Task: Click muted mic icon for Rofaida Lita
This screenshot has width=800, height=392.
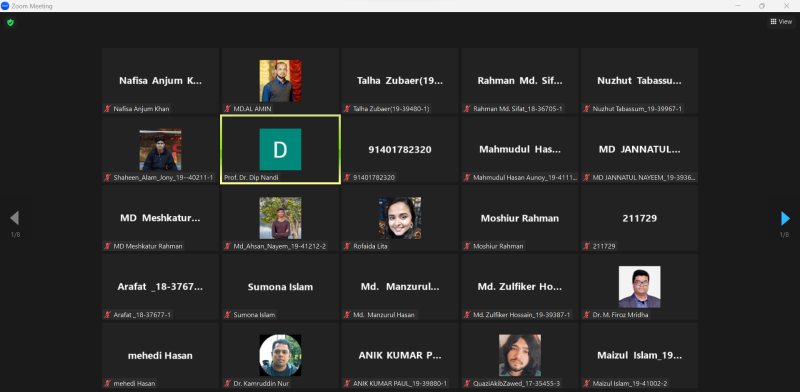Action: 347,246
